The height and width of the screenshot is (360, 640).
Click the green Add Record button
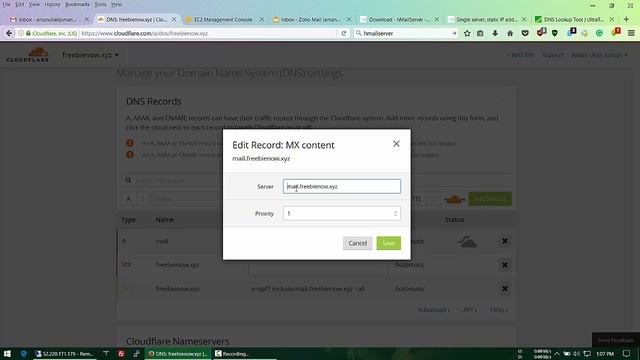pos(490,199)
